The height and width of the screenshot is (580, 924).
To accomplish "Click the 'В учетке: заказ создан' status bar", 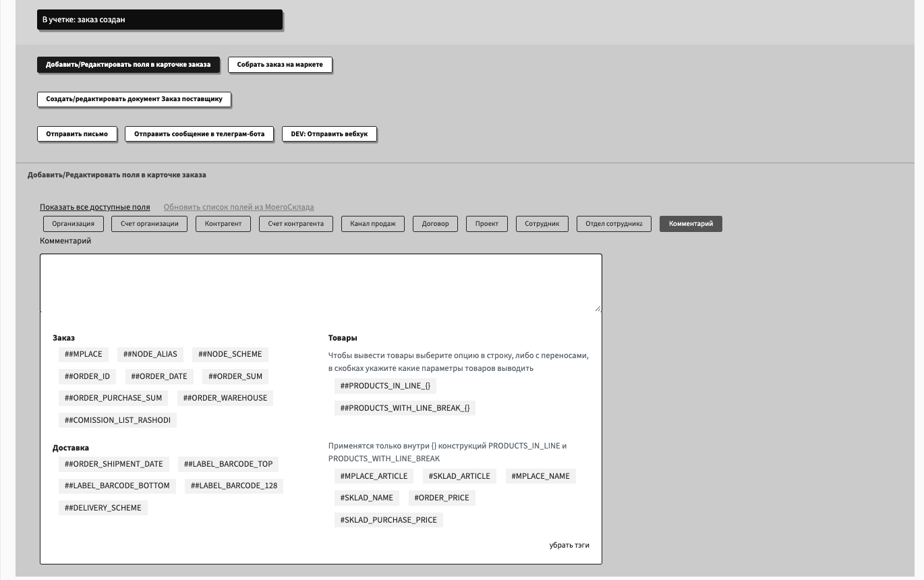I will click(160, 20).
